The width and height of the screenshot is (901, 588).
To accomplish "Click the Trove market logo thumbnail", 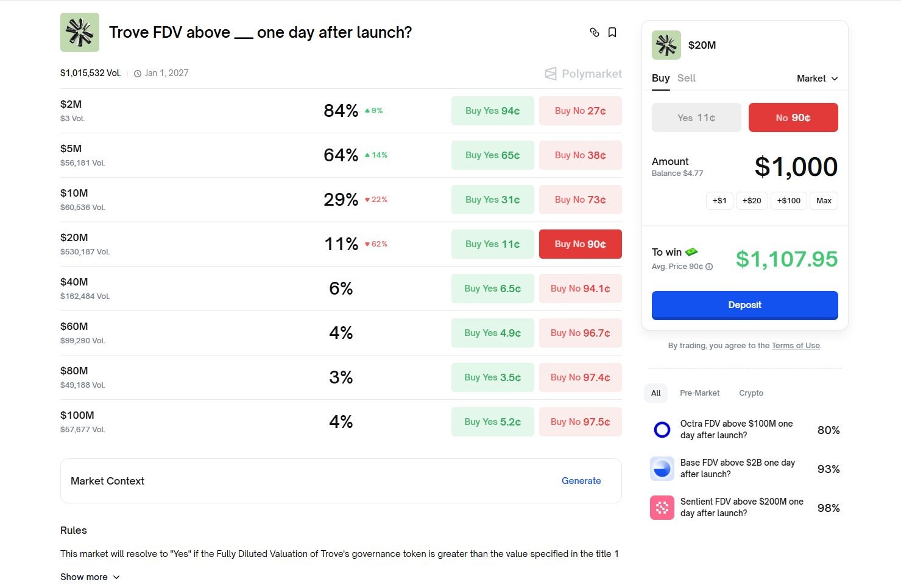I will coord(80,32).
